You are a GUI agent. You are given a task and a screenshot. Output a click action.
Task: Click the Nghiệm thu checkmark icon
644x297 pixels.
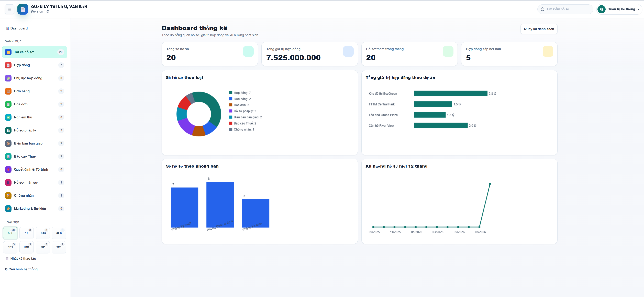point(8,117)
